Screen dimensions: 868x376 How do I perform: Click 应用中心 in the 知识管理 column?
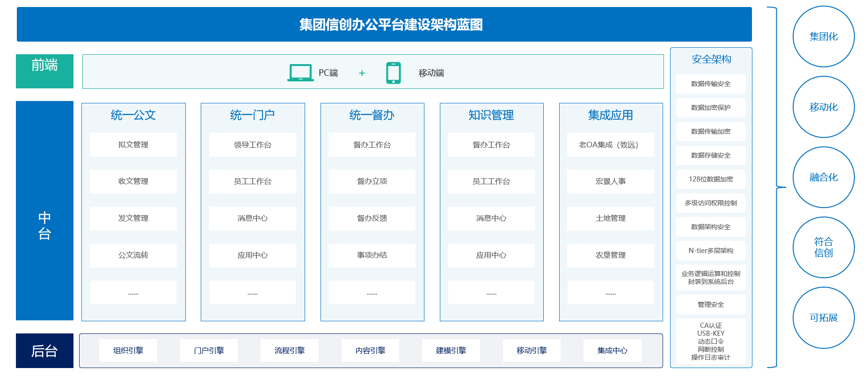(x=491, y=255)
